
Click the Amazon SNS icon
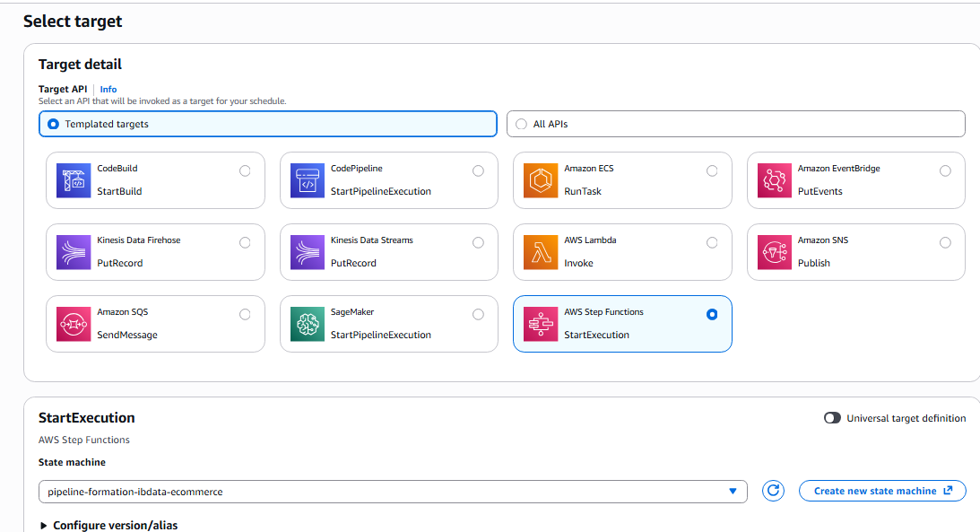[x=775, y=253]
